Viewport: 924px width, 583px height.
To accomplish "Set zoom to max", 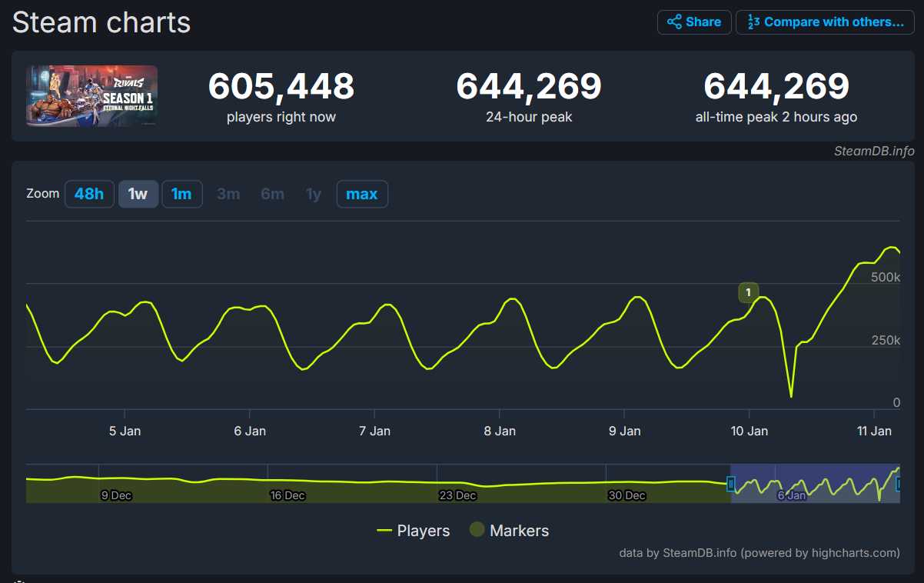I will [x=362, y=194].
